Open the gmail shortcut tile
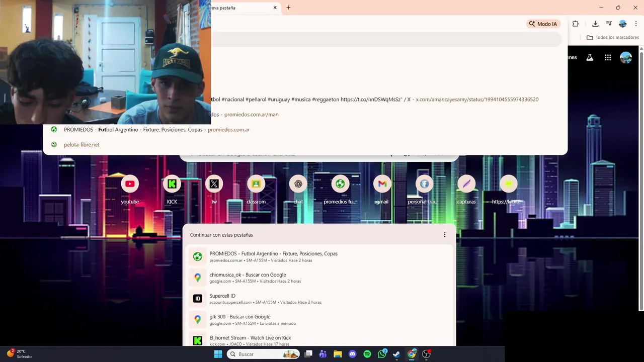644x362 pixels. point(382,189)
